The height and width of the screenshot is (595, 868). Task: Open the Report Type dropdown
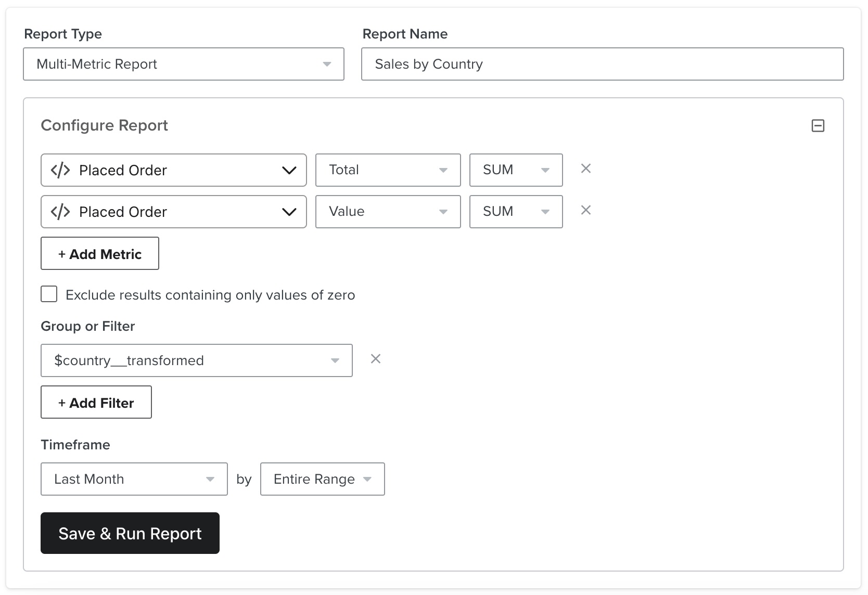183,64
